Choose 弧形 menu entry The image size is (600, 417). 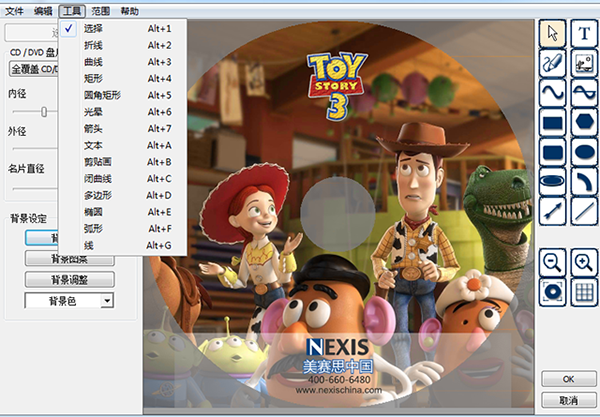122,229
